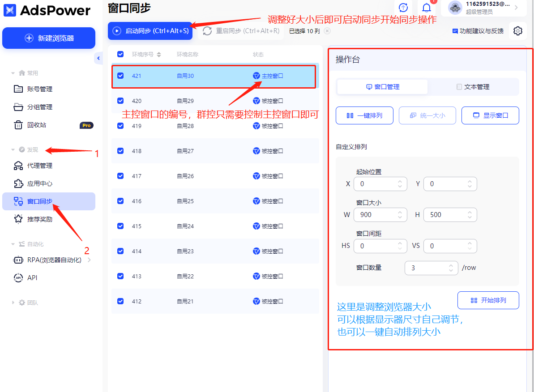Click the 被控窗口 icon in row 416
Screen dimensions: 534x392
click(x=256, y=201)
